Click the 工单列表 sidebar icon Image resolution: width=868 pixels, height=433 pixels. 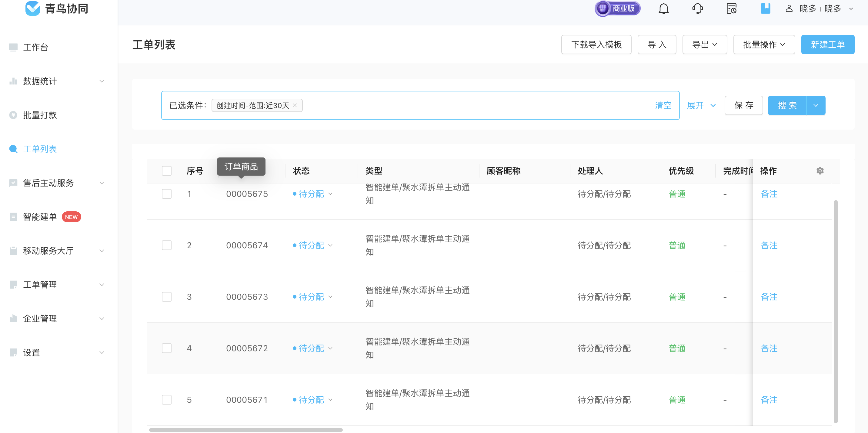(13, 149)
